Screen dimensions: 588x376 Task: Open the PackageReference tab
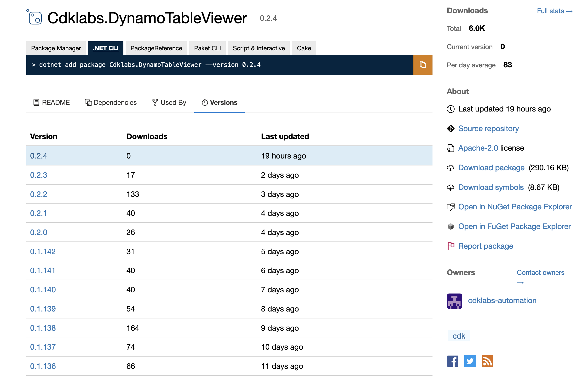click(156, 48)
